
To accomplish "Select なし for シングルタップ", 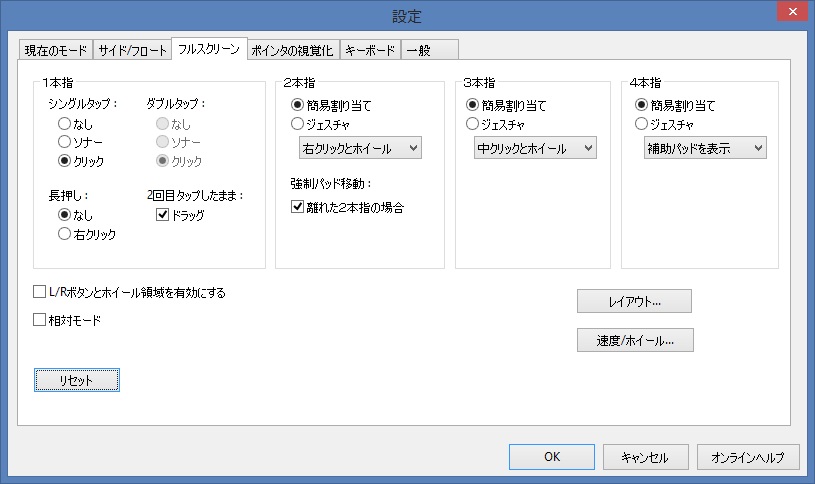I will coord(65,124).
